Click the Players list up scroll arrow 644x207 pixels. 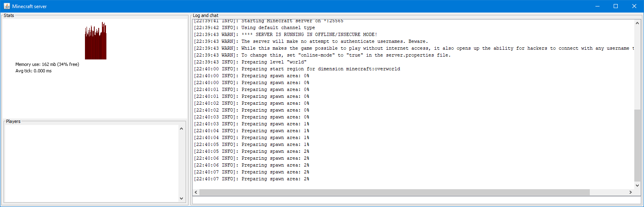point(181,129)
